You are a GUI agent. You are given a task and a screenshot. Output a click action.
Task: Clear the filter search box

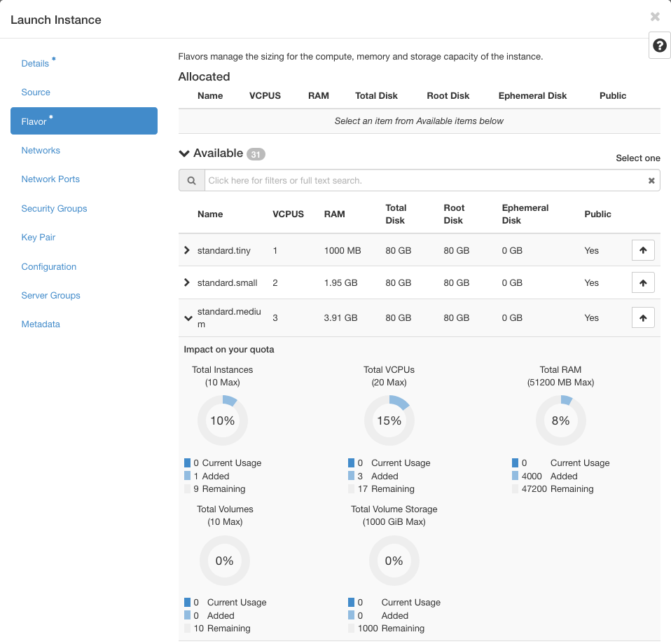click(651, 181)
